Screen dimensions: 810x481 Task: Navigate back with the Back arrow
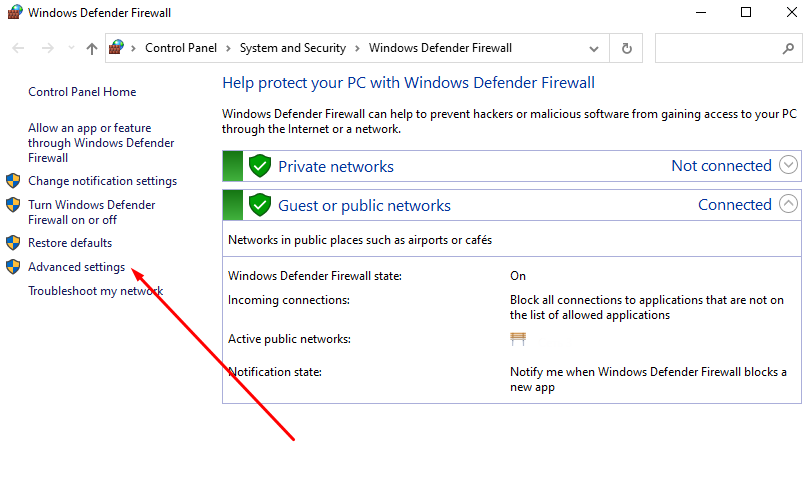(18, 48)
